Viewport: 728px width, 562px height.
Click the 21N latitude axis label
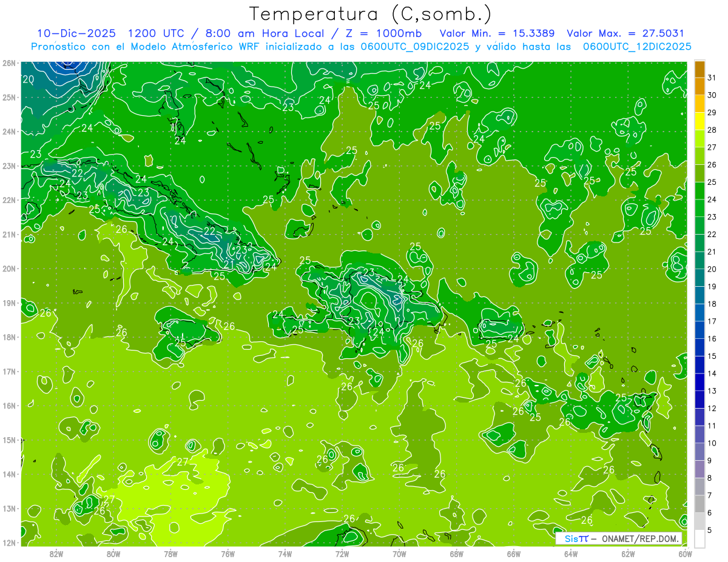tap(9, 235)
